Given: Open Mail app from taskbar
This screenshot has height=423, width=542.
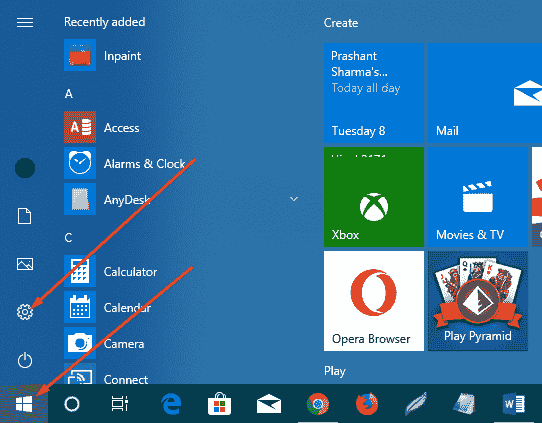Looking at the screenshot, I should pyautogui.click(x=269, y=404).
